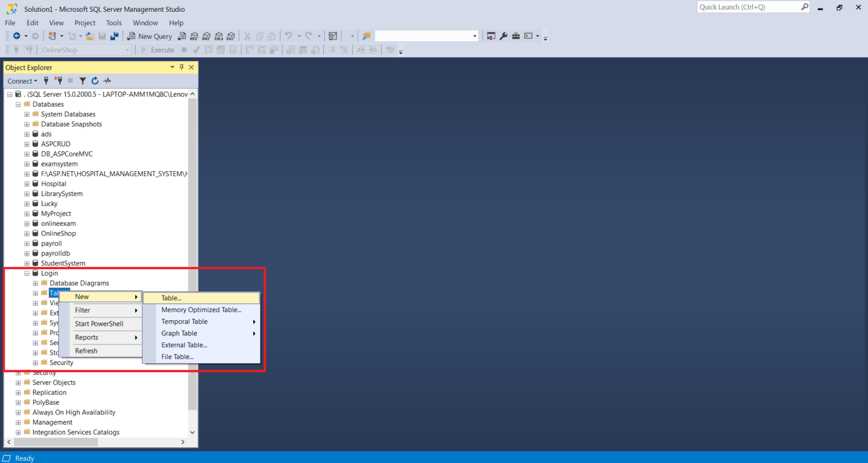Click the Save icon on the standard toolbar

click(x=102, y=36)
